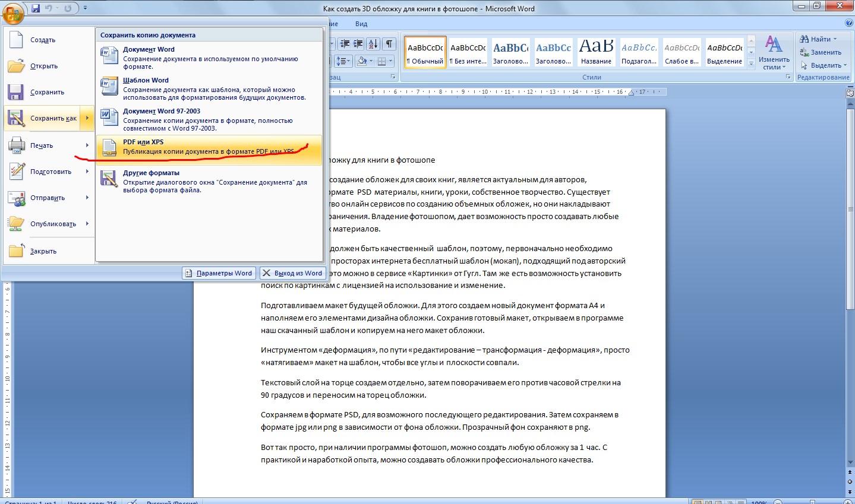Click the shading paint bucket icon

tap(361, 61)
